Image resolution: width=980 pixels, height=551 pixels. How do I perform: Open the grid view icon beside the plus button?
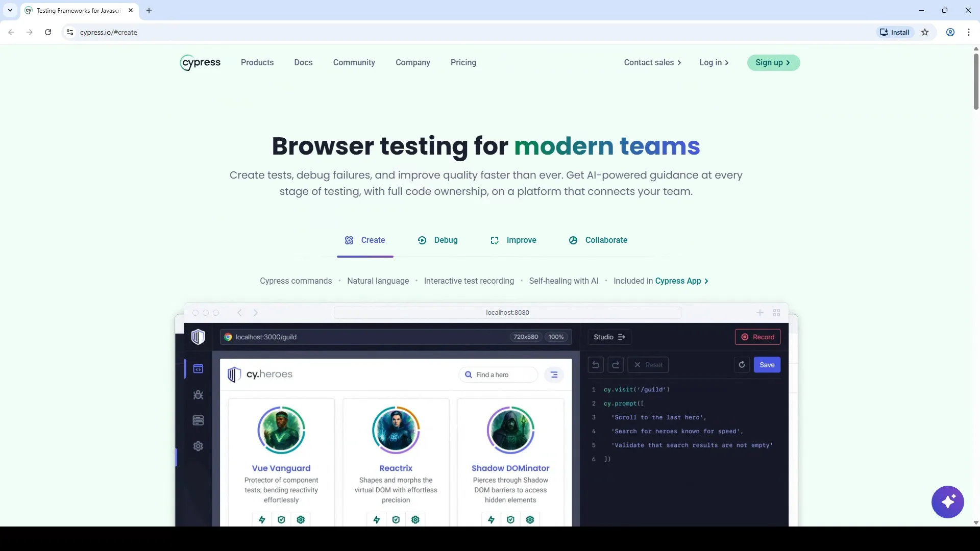[x=776, y=313]
